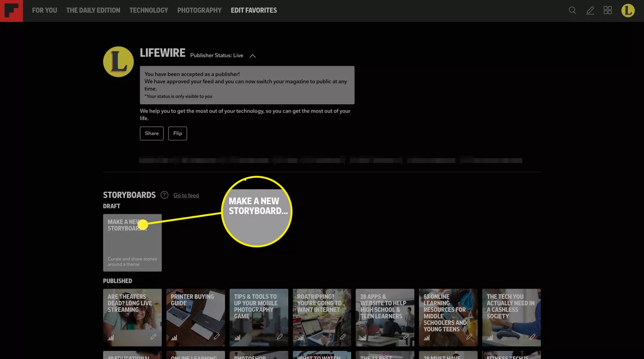Click the Storyboards help question mark icon
The width and height of the screenshot is (644, 359).
164,195
